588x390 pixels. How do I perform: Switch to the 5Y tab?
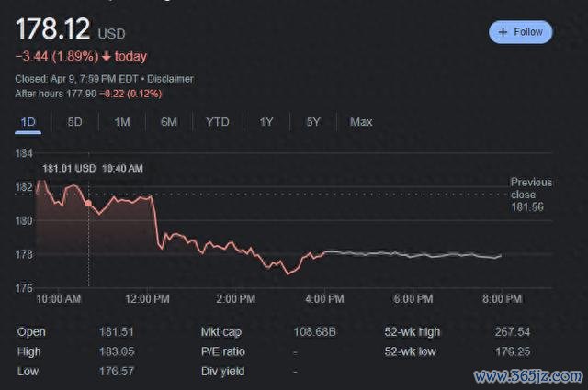pyautogui.click(x=313, y=122)
